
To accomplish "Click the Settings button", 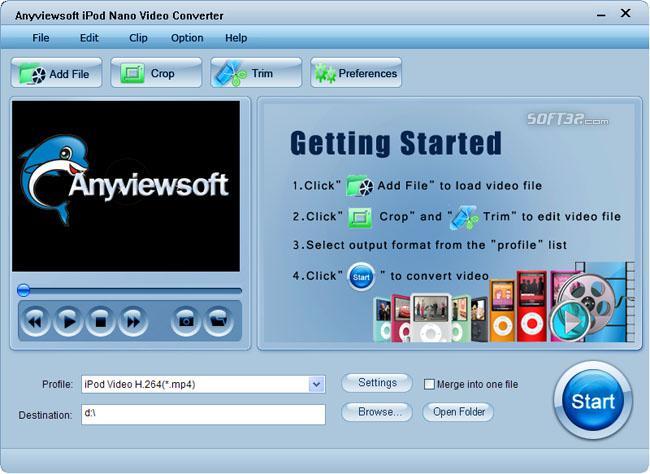I will coord(377,383).
